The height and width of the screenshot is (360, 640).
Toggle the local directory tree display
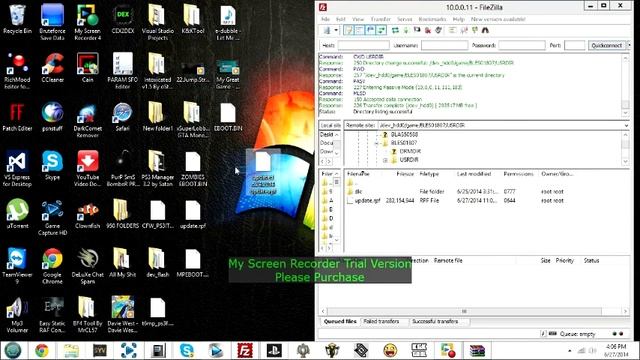click(360, 31)
